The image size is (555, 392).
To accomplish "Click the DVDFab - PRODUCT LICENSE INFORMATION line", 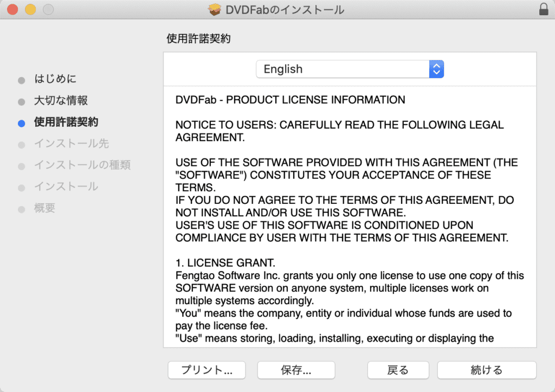I will point(291,100).
